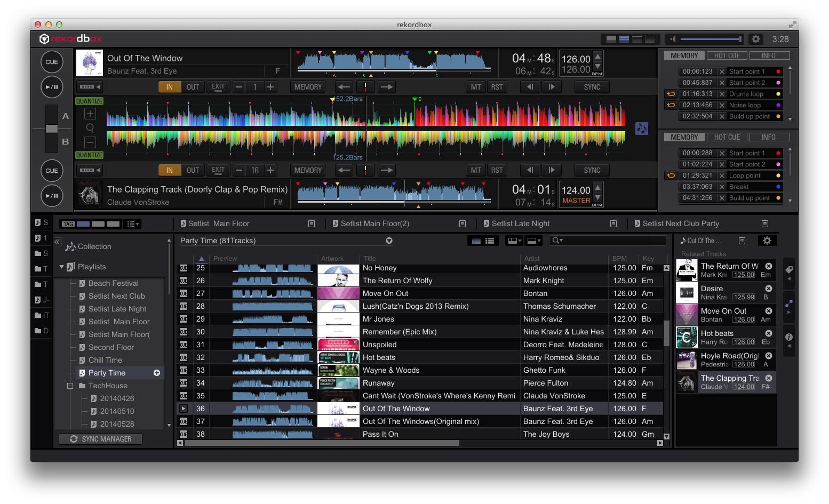Click the loop icon beside 'Loop point'
Viewport: 829px width, 504px height.
tap(671, 175)
